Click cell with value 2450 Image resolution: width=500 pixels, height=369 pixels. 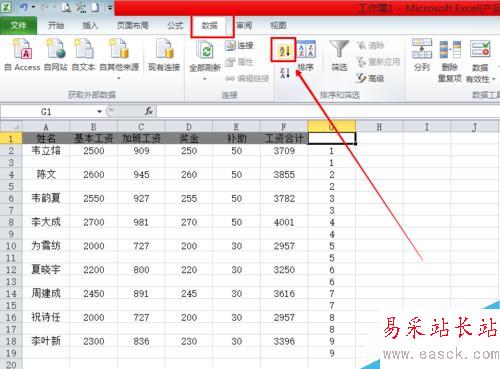[93, 294]
